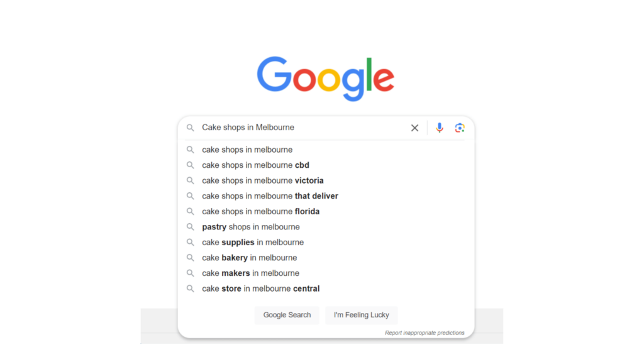Clear the search query with the X icon

414,128
